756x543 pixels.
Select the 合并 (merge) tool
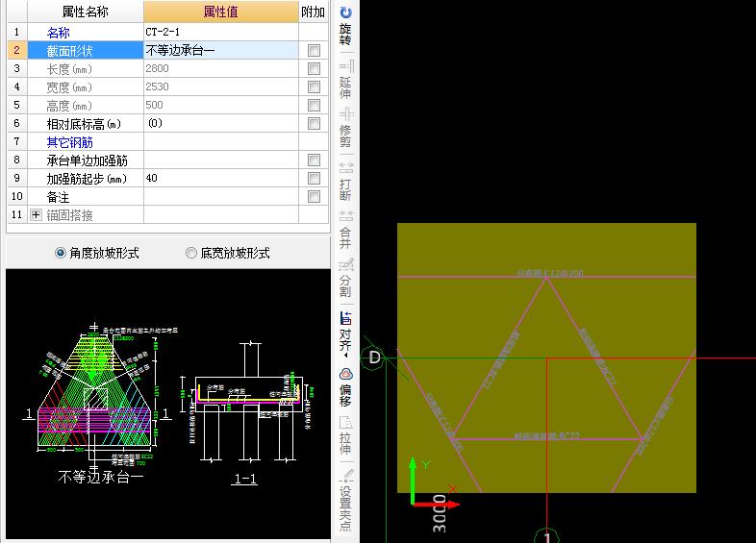coord(345,229)
